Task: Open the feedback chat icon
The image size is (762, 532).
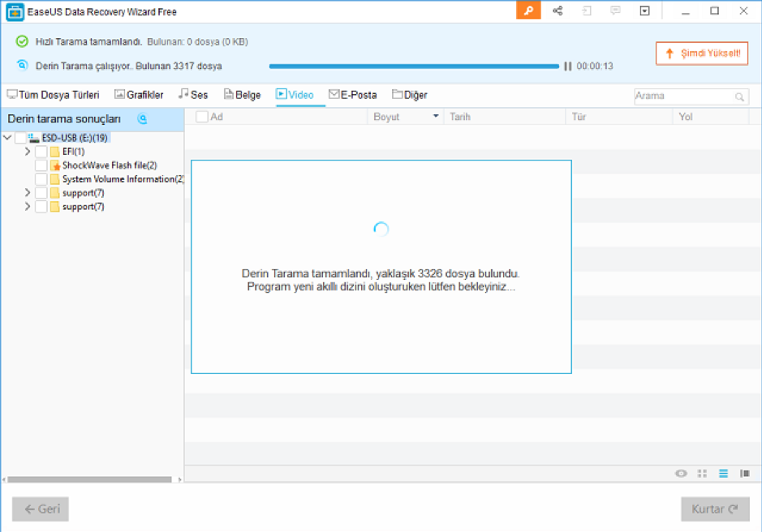Action: coord(615,11)
